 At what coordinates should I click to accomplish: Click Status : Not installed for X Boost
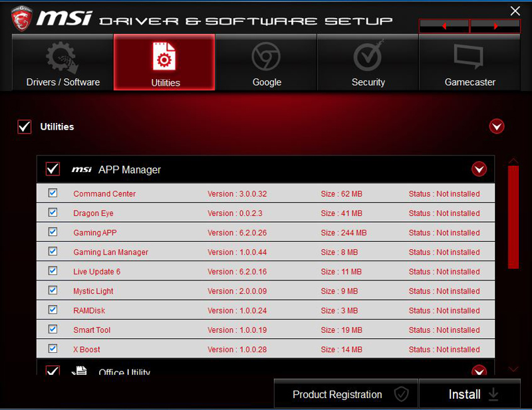click(x=444, y=350)
